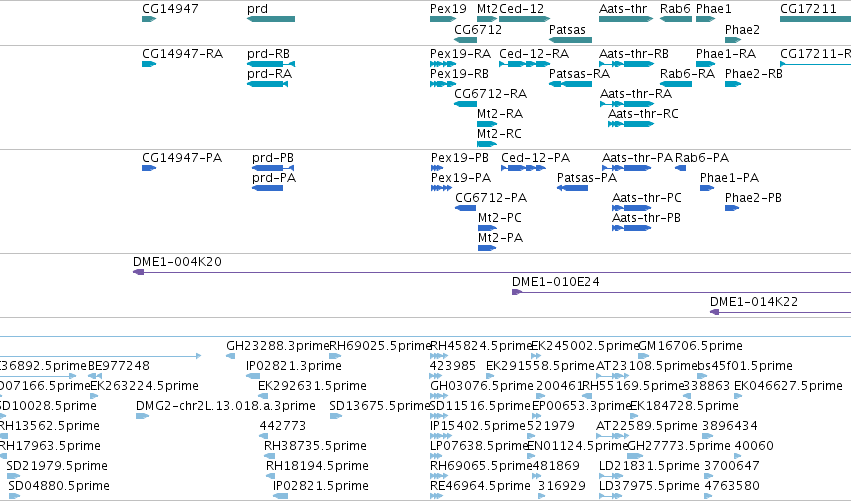Open the BE977248 EST label
Viewport: 851px width, 501px height.
tap(119, 366)
